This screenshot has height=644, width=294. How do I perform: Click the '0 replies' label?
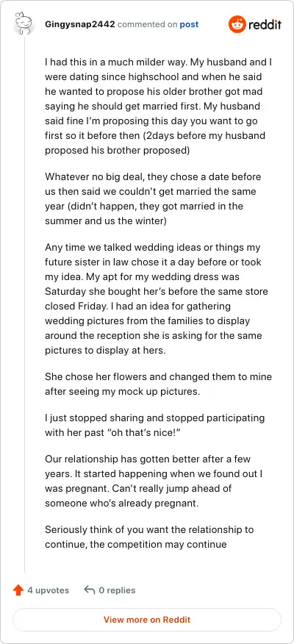pyautogui.click(x=117, y=590)
